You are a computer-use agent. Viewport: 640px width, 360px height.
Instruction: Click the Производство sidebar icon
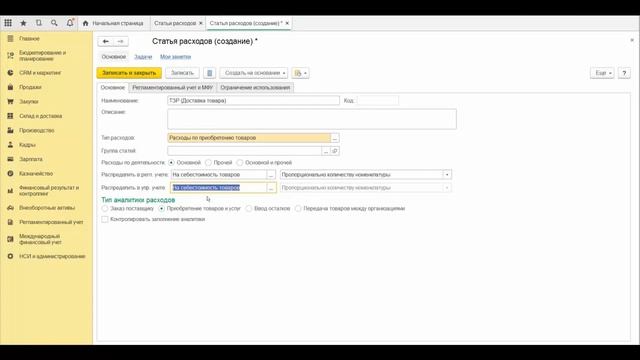pyautogui.click(x=10, y=130)
